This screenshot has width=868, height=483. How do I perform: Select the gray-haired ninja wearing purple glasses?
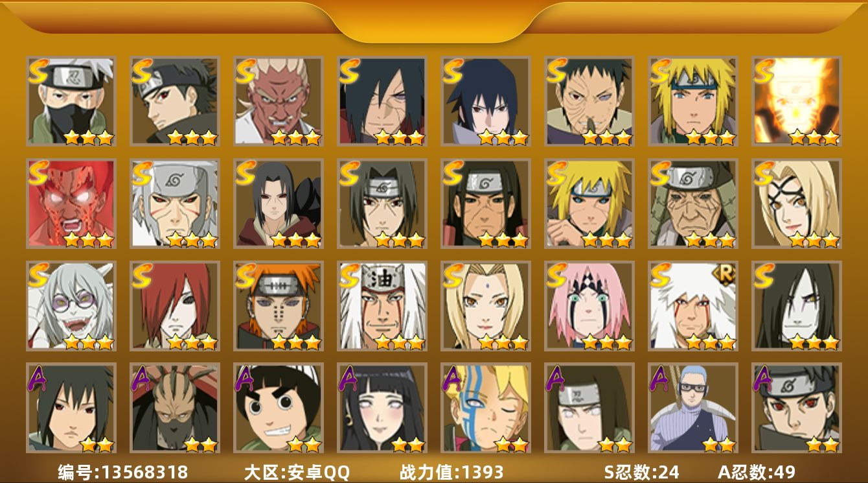pyautogui.click(x=71, y=305)
